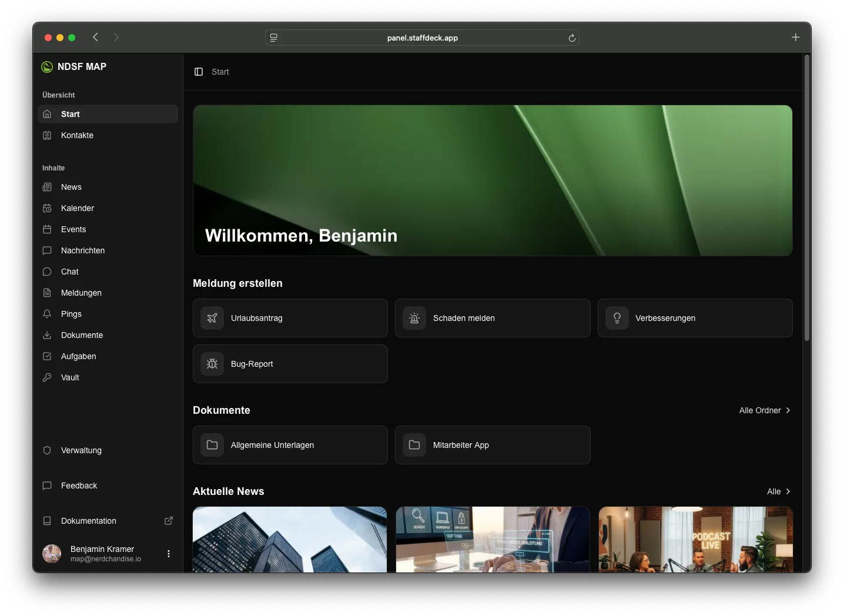Click the Start breadcrumb in the header
Viewport: 844px width, 616px height.
click(220, 72)
